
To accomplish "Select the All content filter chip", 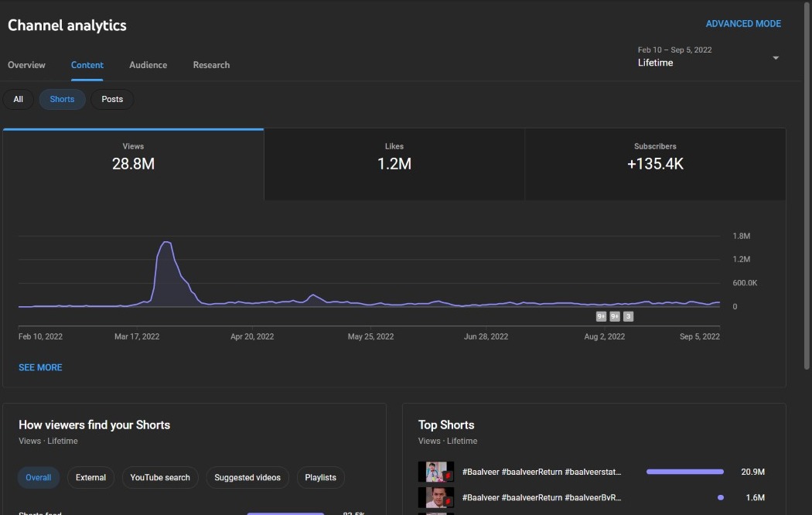I will (x=18, y=100).
